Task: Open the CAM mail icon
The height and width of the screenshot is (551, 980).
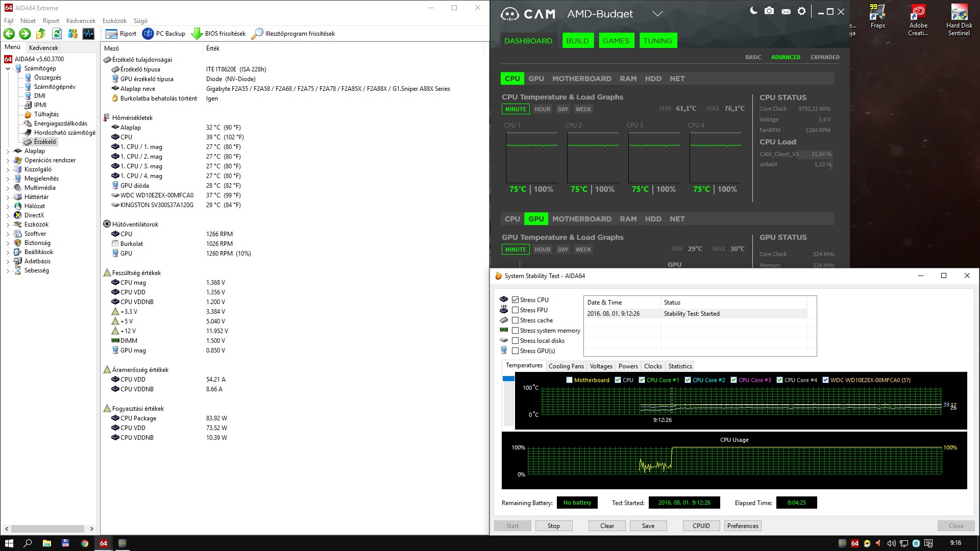Action: [x=786, y=11]
